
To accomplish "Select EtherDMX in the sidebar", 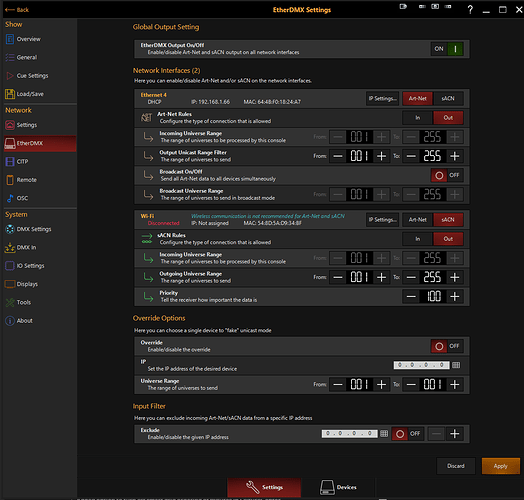I will (40, 143).
